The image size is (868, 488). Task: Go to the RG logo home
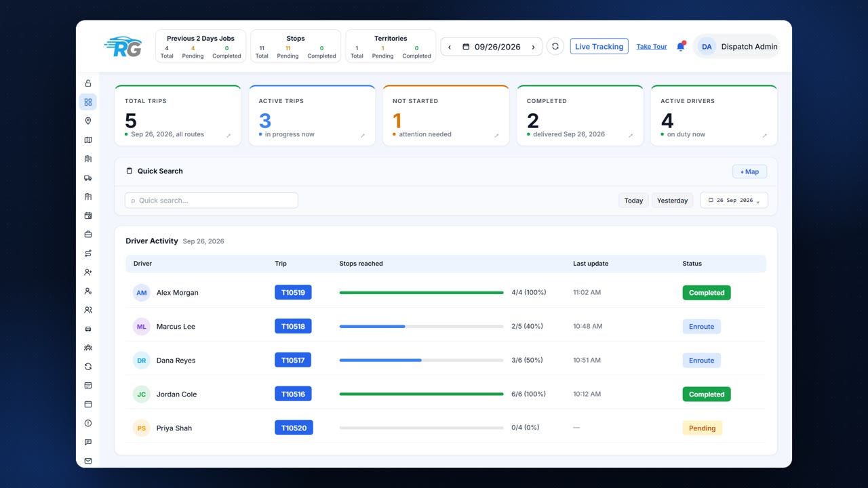point(123,46)
